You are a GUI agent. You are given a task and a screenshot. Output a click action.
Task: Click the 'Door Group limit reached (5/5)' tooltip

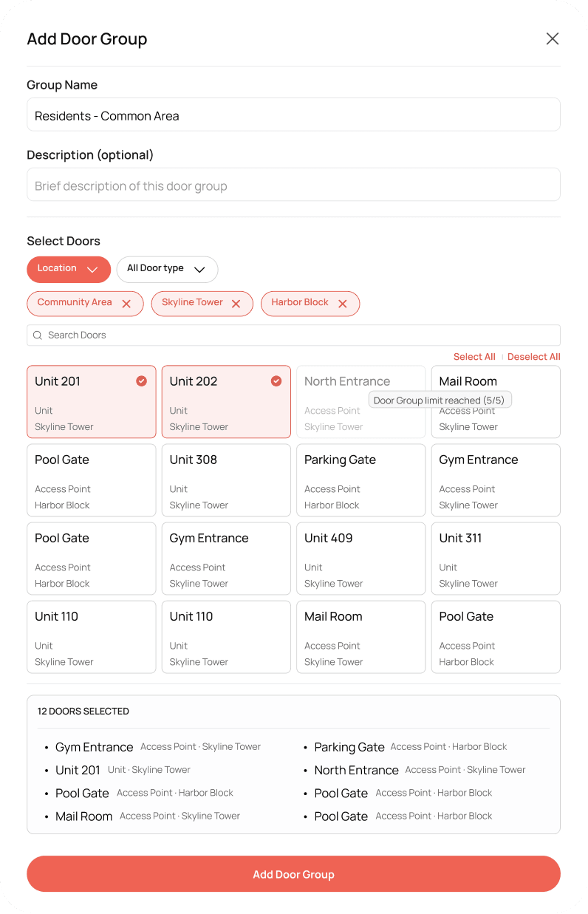point(440,400)
